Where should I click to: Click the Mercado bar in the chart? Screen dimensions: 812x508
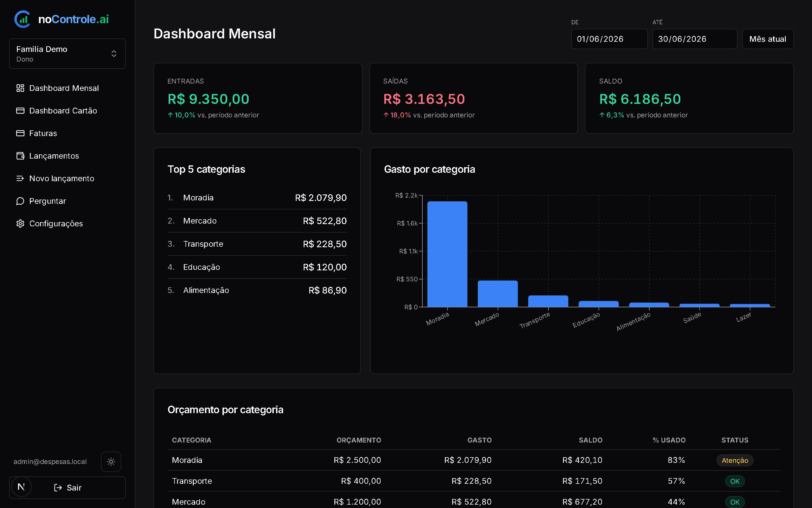pos(498,294)
